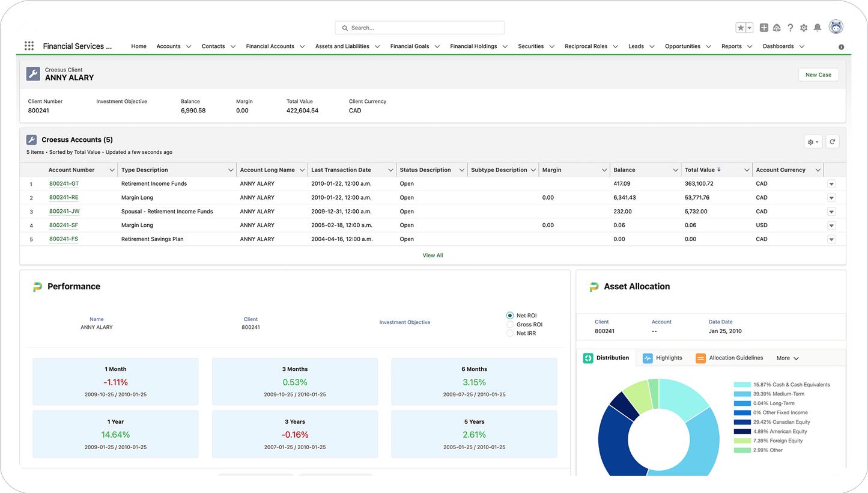Click the global actions plus icon
The image size is (868, 493).
coord(764,28)
